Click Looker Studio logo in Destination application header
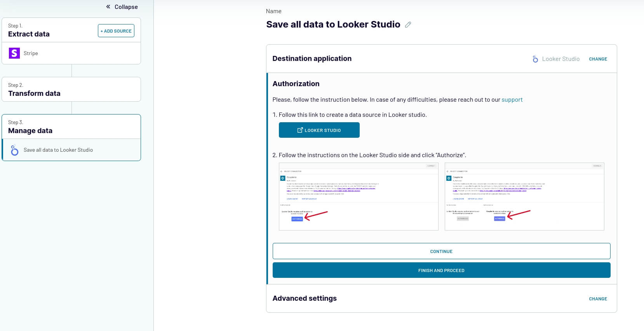Image resolution: width=644 pixels, height=331 pixels. click(535, 59)
